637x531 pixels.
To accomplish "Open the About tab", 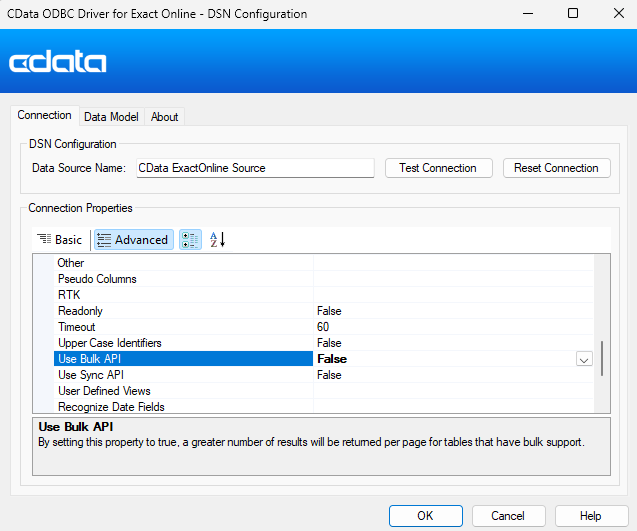I will (165, 117).
